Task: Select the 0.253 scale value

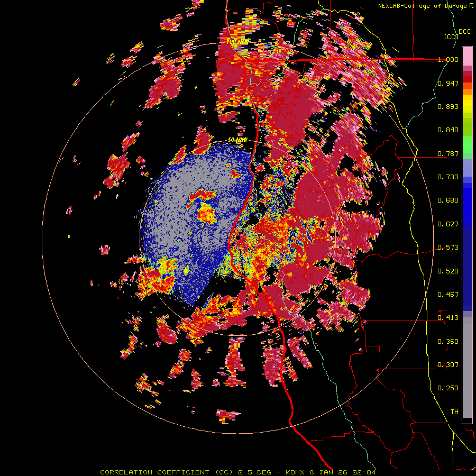Action: 448,388
